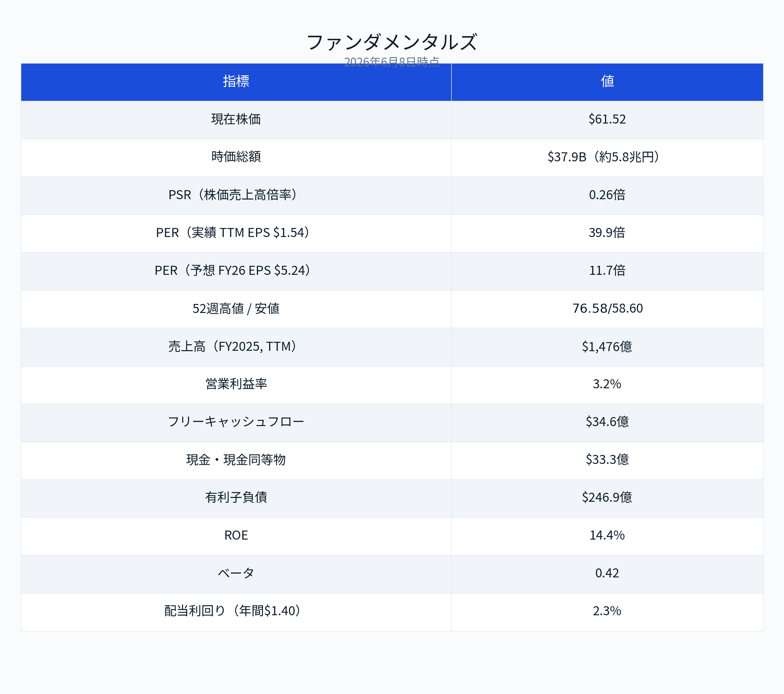Select the $61.52 value cell
This screenshot has width=784, height=694.
607,119
